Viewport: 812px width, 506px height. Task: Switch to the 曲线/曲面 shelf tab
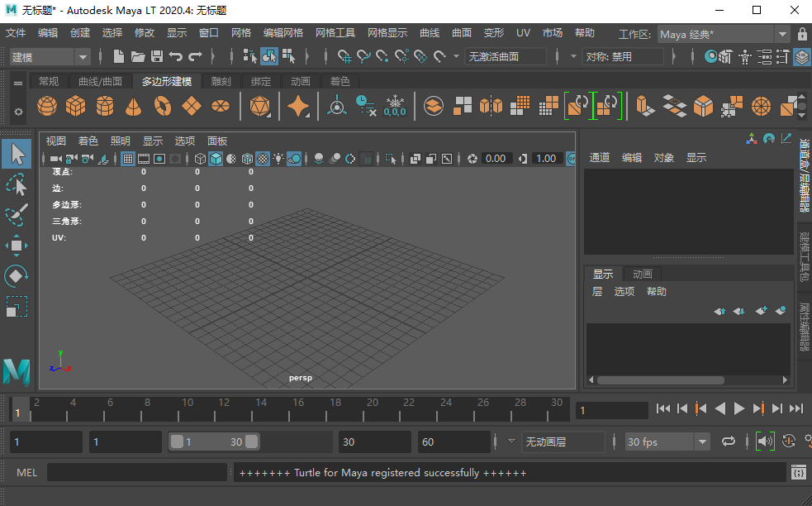coord(101,81)
